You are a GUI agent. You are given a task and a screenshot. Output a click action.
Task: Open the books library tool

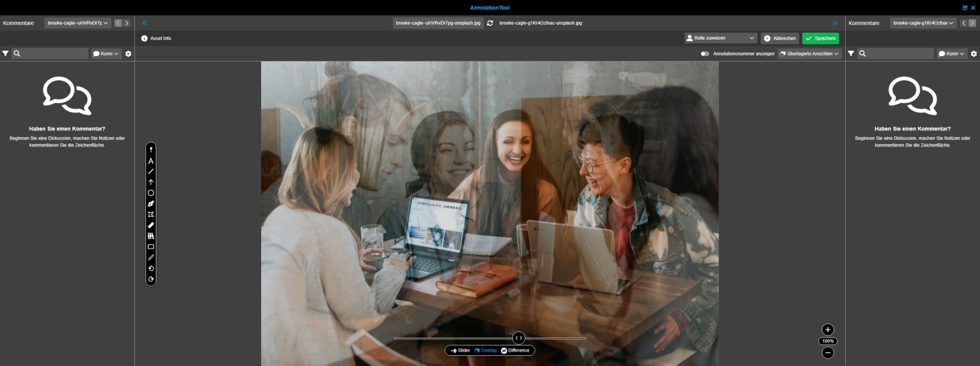point(151,236)
